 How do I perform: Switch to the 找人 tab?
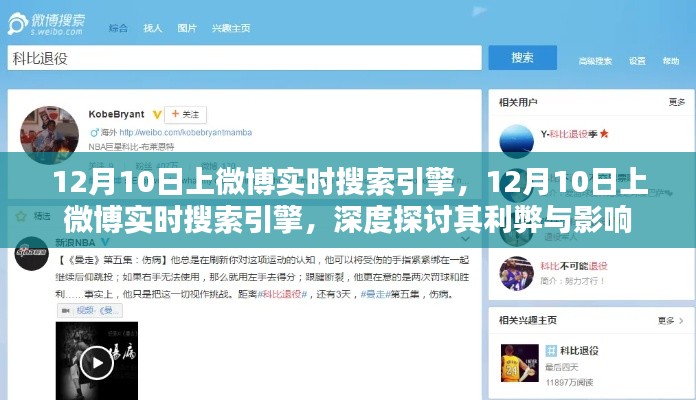point(152,28)
